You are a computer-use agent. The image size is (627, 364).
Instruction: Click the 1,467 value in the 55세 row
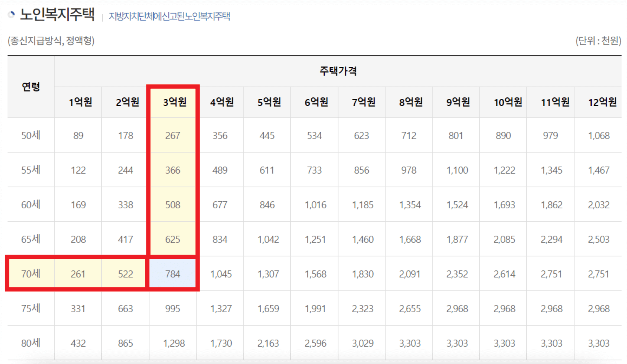point(599,170)
